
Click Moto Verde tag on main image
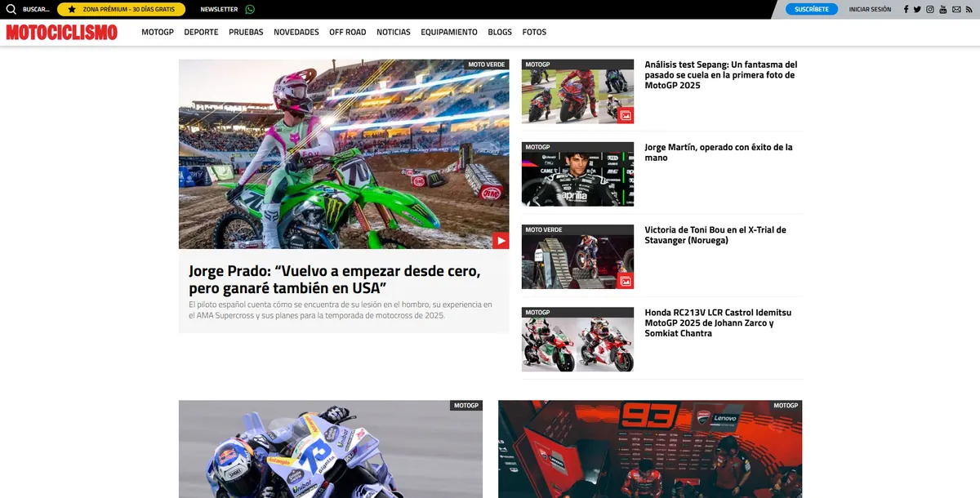pos(488,64)
